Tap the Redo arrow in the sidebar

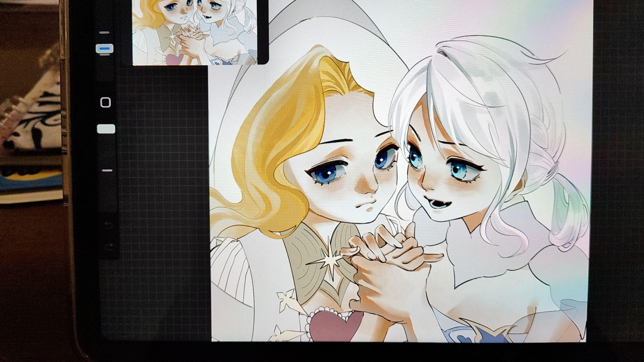tap(109, 246)
